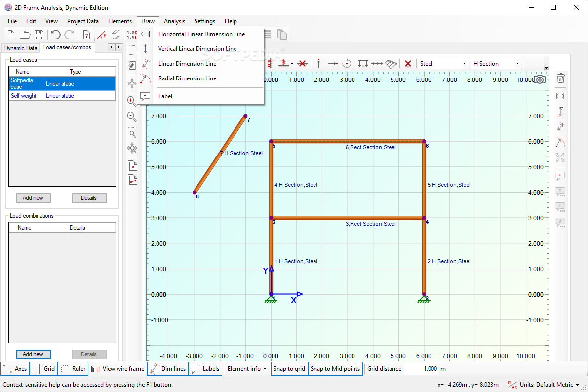Toggle Axes display
The image size is (588, 392).
(x=15, y=369)
